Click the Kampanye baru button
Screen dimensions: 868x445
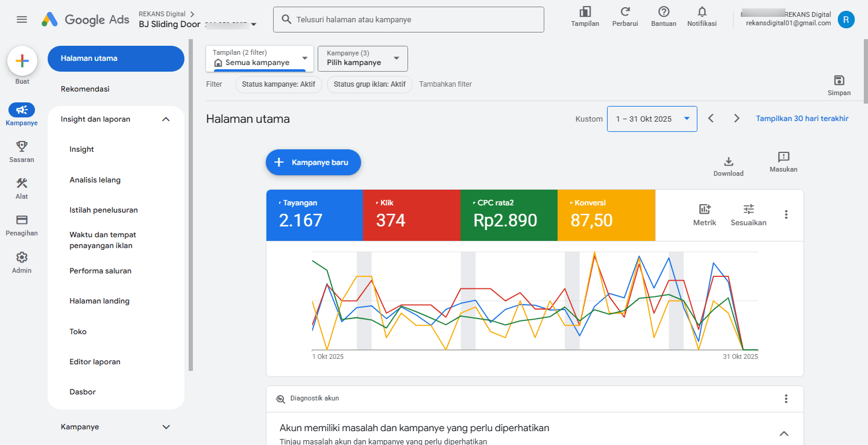click(x=313, y=162)
